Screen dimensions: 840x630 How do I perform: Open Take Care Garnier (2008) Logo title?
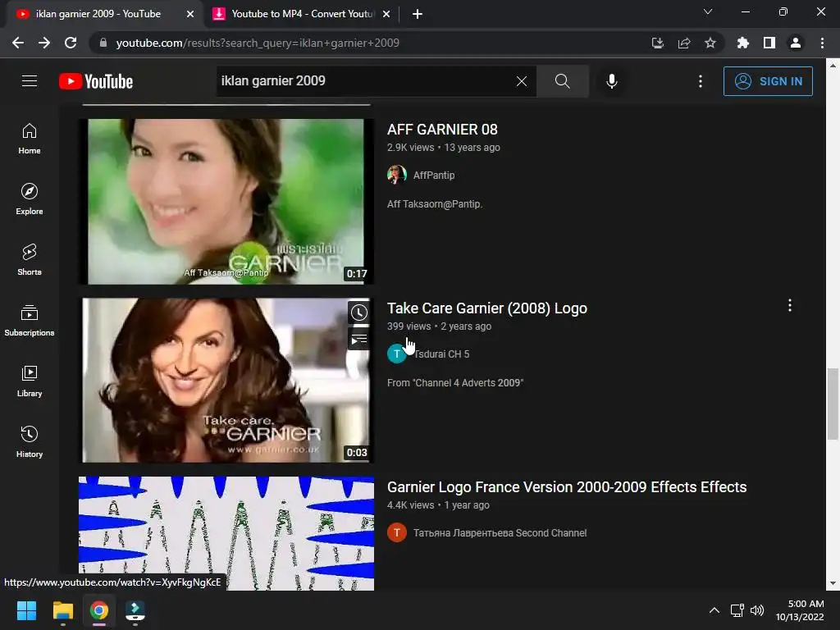click(486, 308)
